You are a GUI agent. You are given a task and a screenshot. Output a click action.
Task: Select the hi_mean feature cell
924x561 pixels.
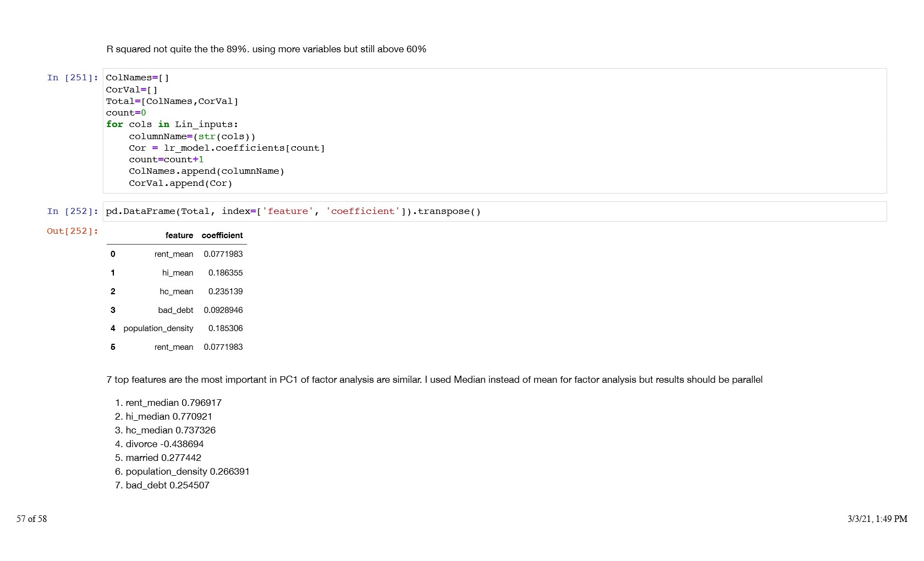(177, 273)
